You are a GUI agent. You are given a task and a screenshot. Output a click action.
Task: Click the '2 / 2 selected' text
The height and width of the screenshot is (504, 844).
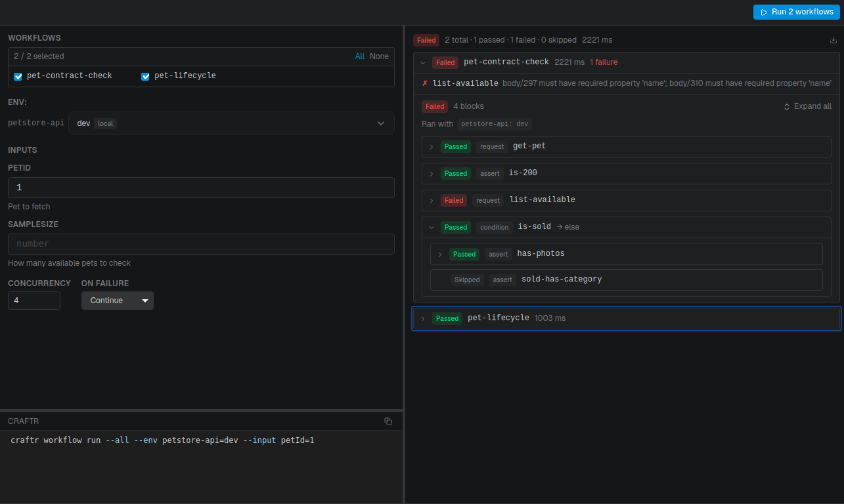pyautogui.click(x=39, y=56)
